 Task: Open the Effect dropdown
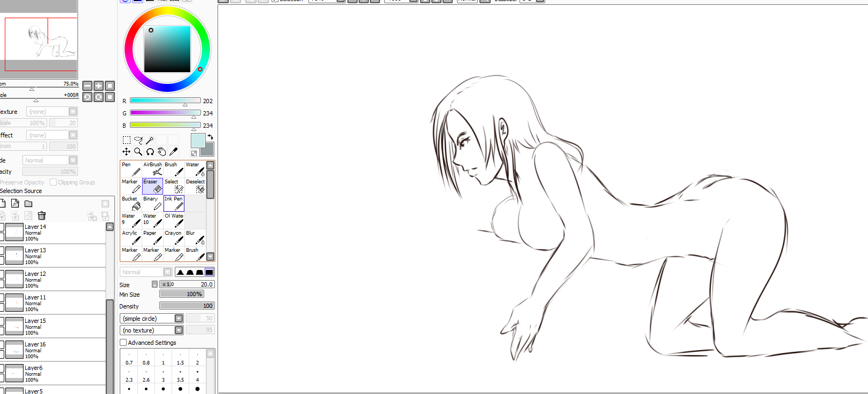pyautogui.click(x=52, y=135)
